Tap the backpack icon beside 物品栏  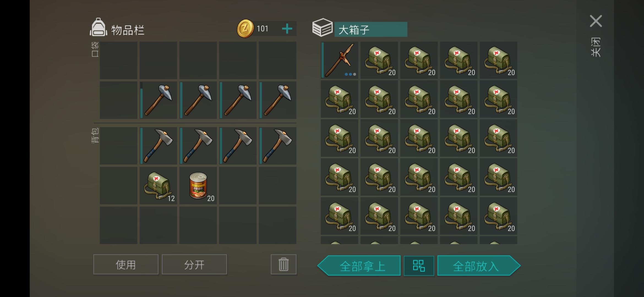click(98, 28)
